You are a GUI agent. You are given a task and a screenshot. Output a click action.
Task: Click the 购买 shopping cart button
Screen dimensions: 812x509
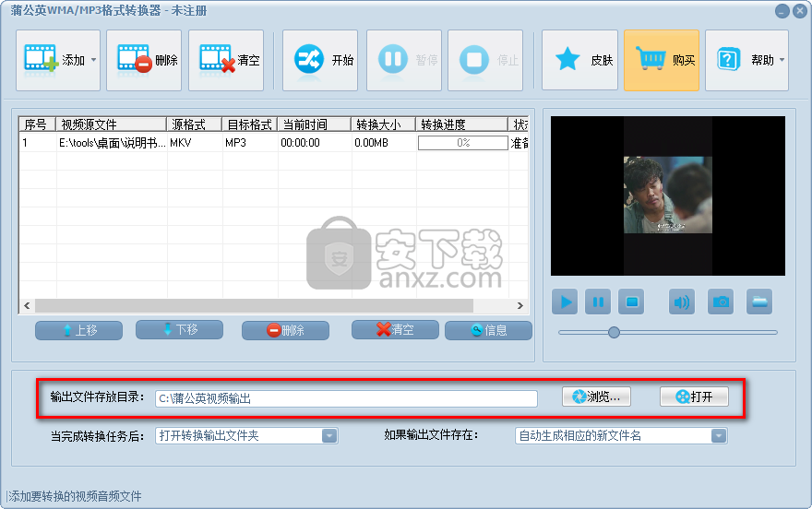(x=662, y=60)
